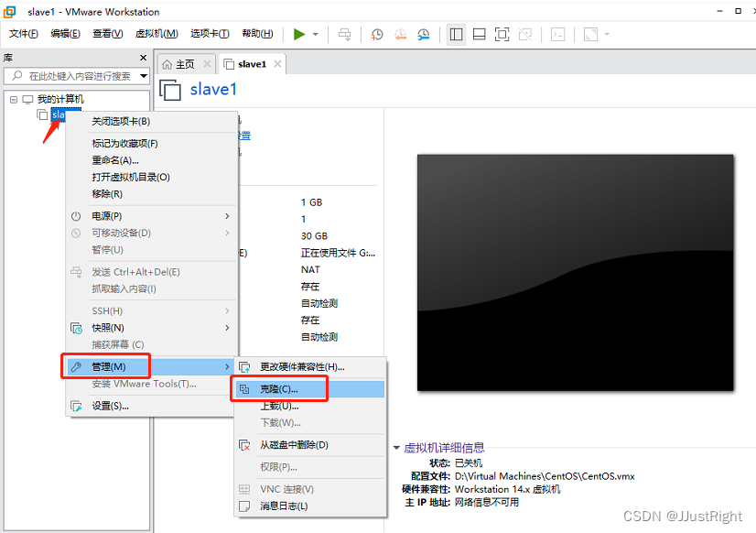Image resolution: width=756 pixels, height=533 pixels.
Task: Open the Snapshot Manager toolbar icon
Action: [x=424, y=34]
